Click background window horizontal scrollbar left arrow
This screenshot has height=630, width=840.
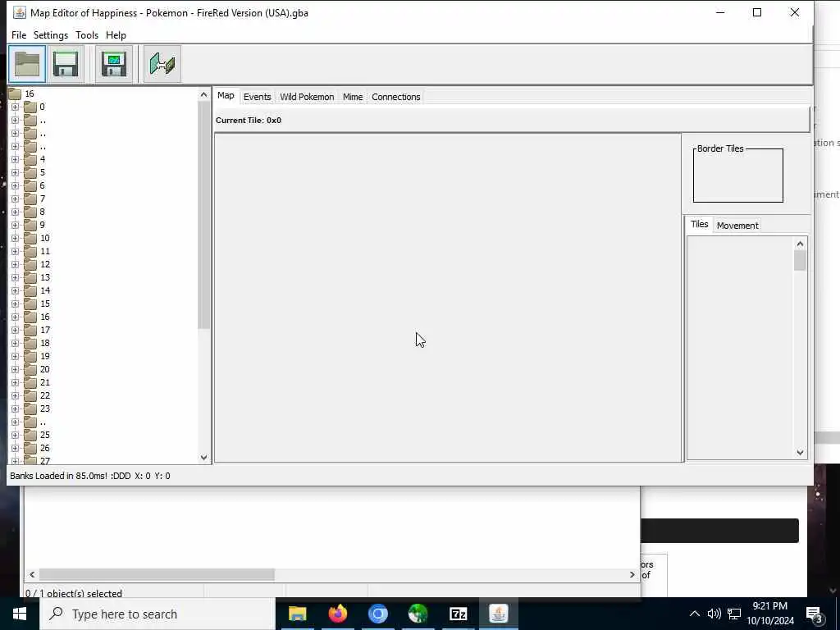point(32,574)
